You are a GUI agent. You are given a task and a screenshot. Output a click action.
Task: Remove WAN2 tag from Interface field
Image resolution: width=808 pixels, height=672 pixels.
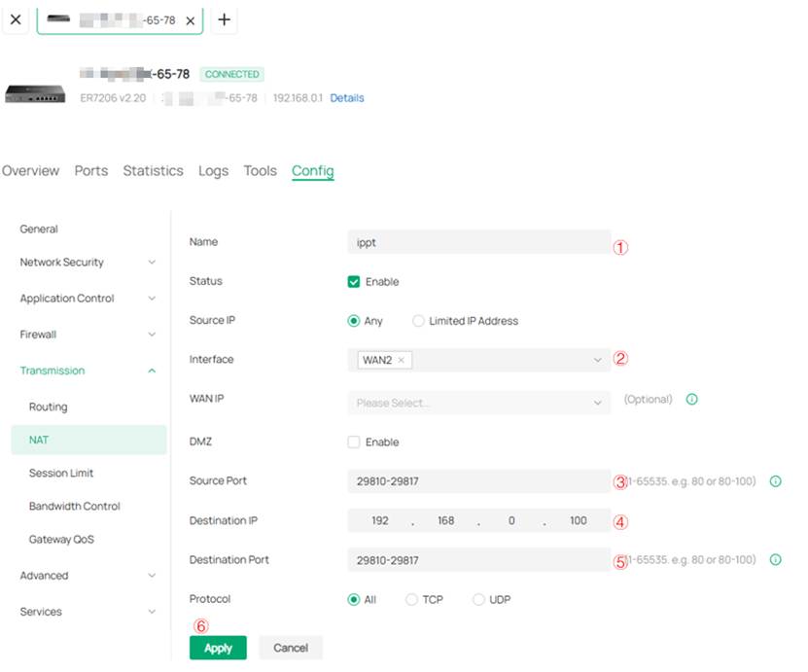[x=401, y=360]
